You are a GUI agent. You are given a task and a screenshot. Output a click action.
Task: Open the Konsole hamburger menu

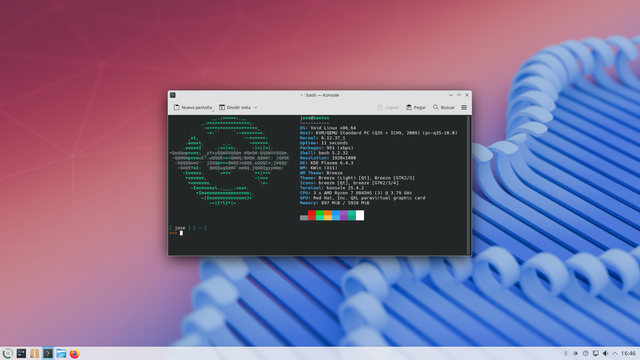[464, 107]
